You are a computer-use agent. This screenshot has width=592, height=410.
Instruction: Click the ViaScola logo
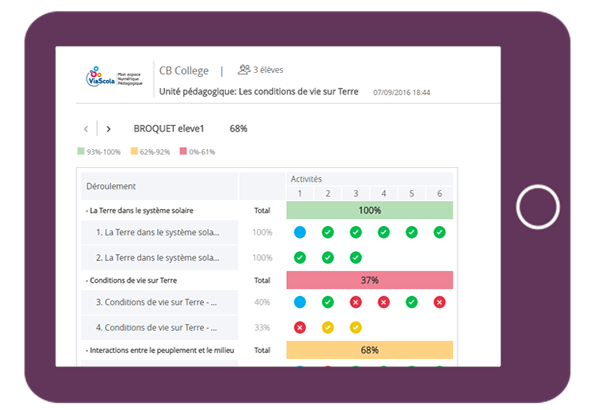pyautogui.click(x=114, y=77)
